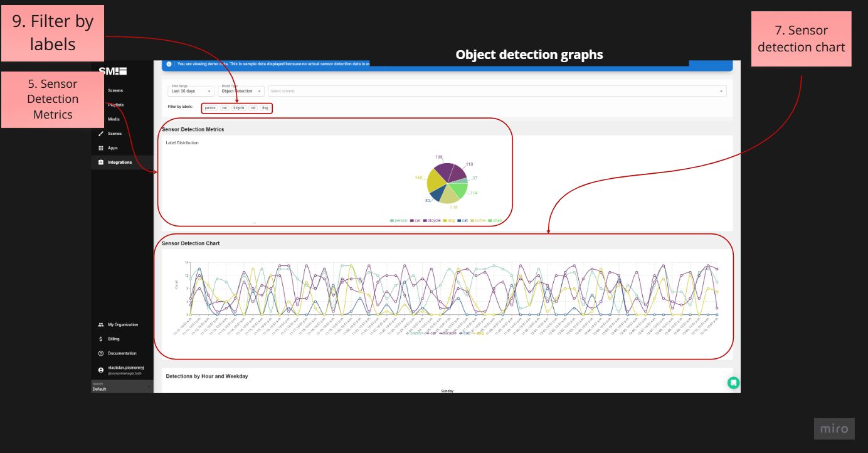Viewport: 868px width, 453px height.
Task: Toggle the cat label filter chip
Action: point(253,108)
